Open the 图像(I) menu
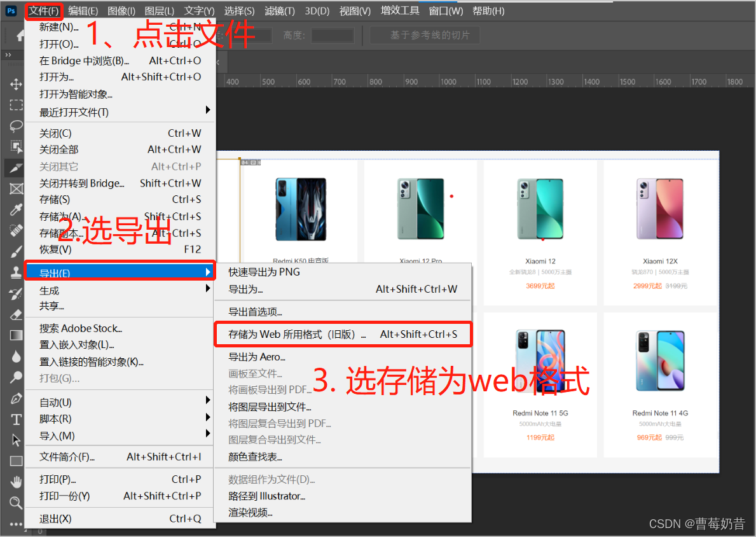Screen dimensions: 756x537 121,11
